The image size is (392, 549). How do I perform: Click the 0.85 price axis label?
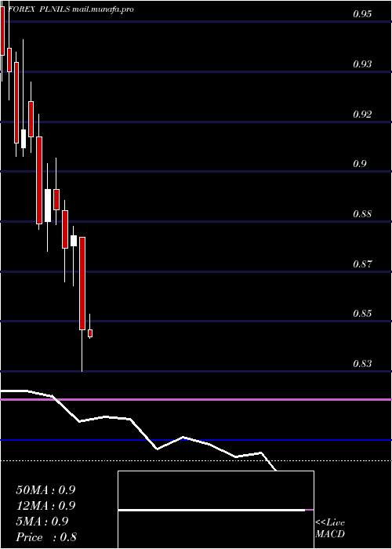click(362, 314)
